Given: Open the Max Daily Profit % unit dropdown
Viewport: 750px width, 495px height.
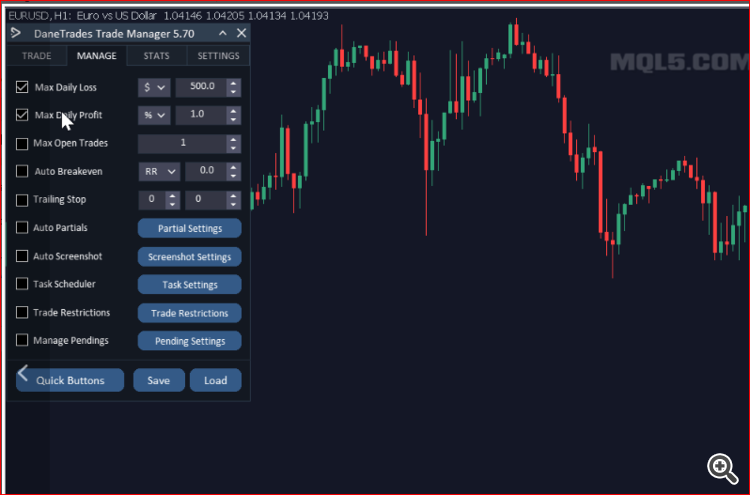Looking at the screenshot, I should [x=154, y=115].
